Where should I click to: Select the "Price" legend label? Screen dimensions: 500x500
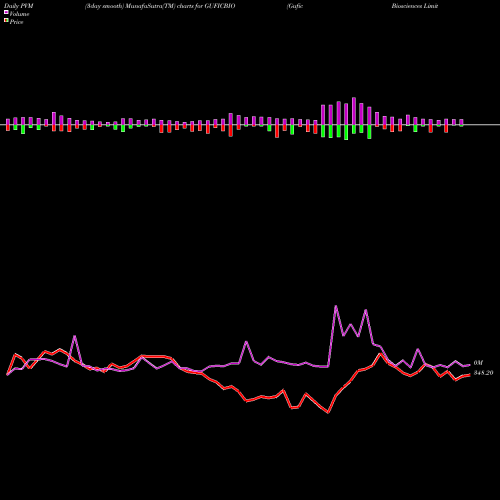pyautogui.click(x=16, y=22)
